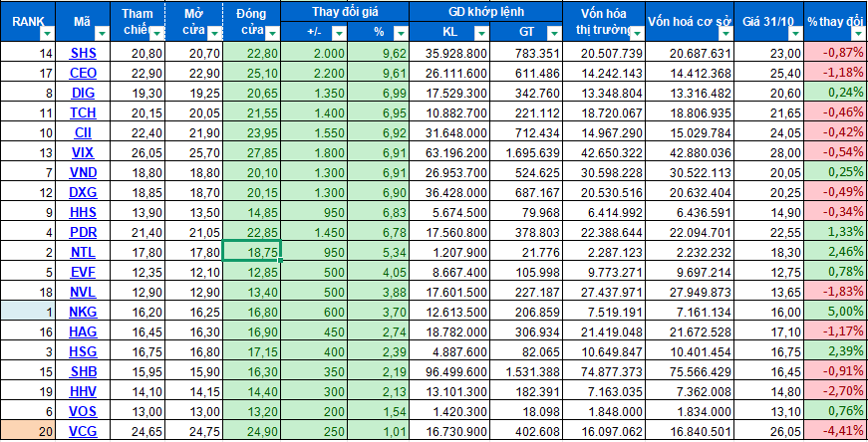Select the 2.200 change cell for CEO
Screen dimensions: 868x442
point(315,73)
